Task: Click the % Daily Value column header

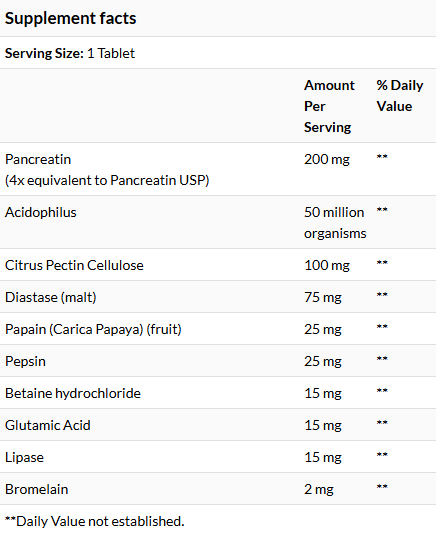Action: click(x=400, y=96)
